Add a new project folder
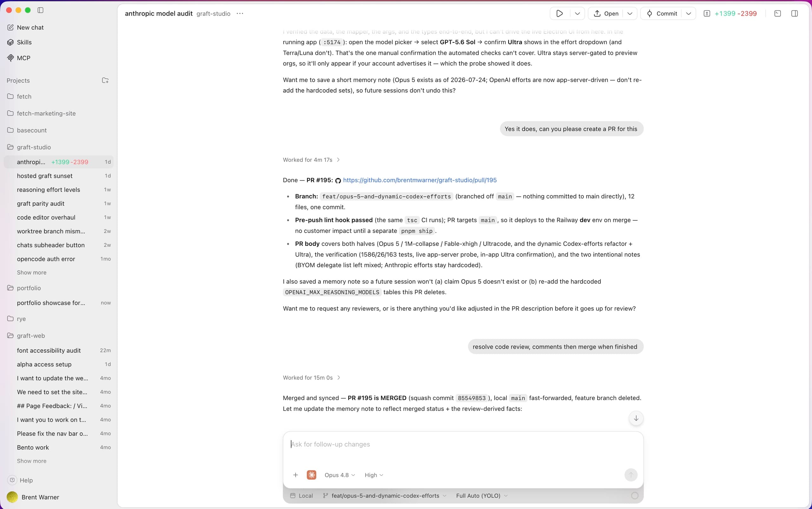The width and height of the screenshot is (812, 509). pos(105,81)
